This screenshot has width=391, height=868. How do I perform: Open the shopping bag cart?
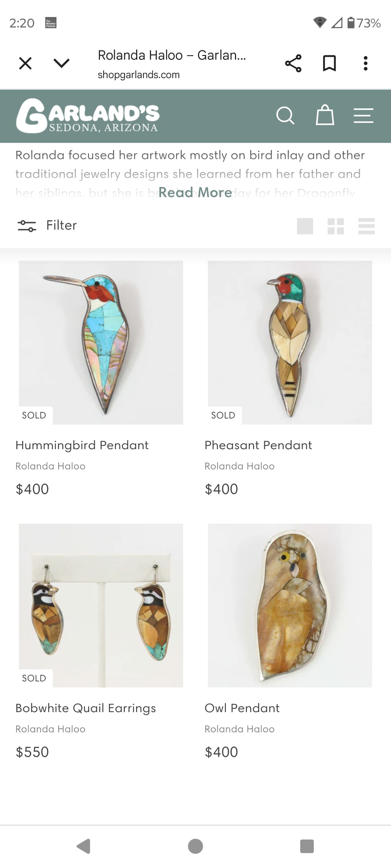point(325,115)
